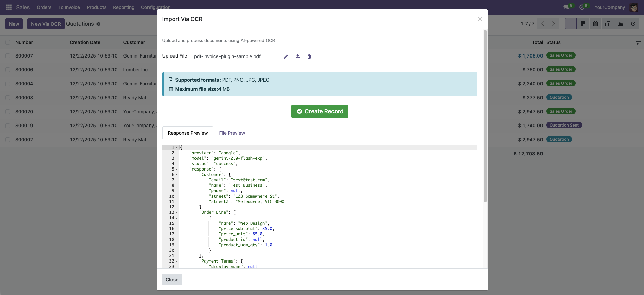Click the Upload File name field
Viewport: 644px width, 295px height.
(236, 56)
